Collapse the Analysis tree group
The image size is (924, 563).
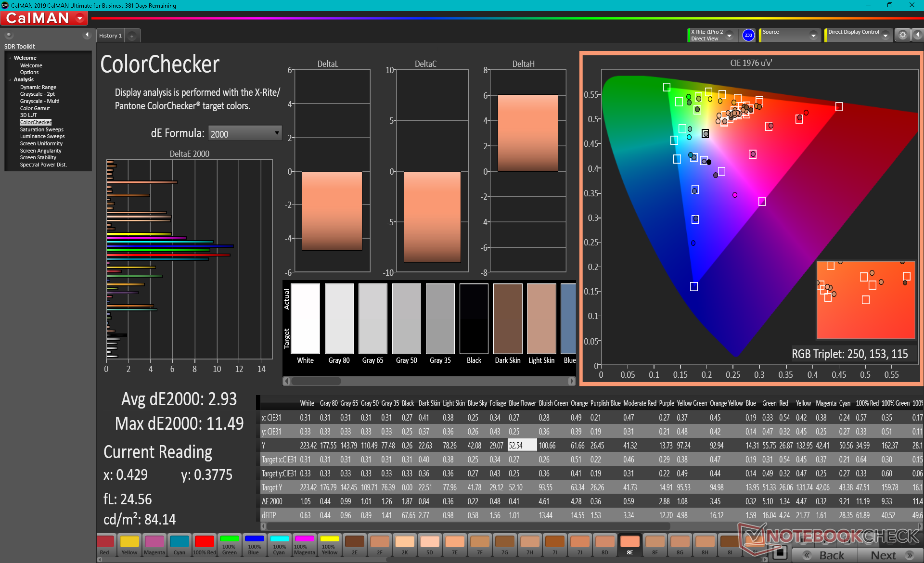pyautogui.click(x=10, y=80)
